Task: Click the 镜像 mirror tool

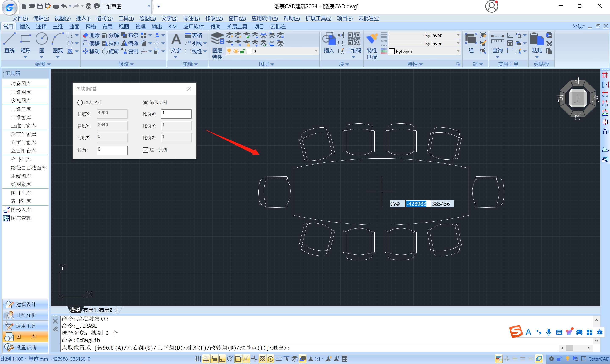Action: tap(130, 43)
